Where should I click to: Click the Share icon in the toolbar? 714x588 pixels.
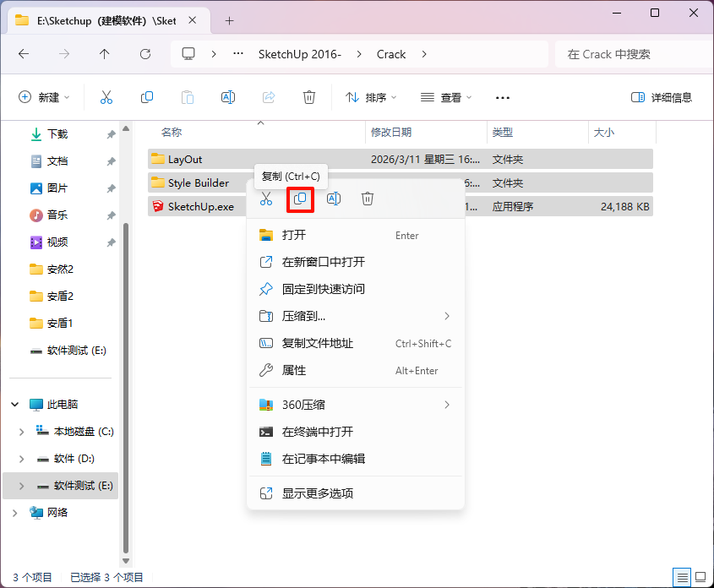click(269, 97)
